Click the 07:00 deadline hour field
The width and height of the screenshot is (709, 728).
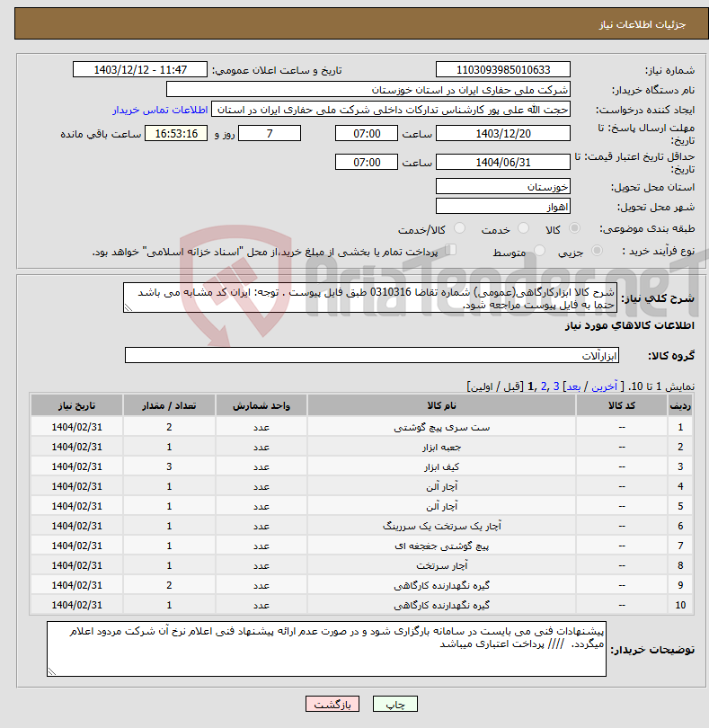[x=367, y=134]
